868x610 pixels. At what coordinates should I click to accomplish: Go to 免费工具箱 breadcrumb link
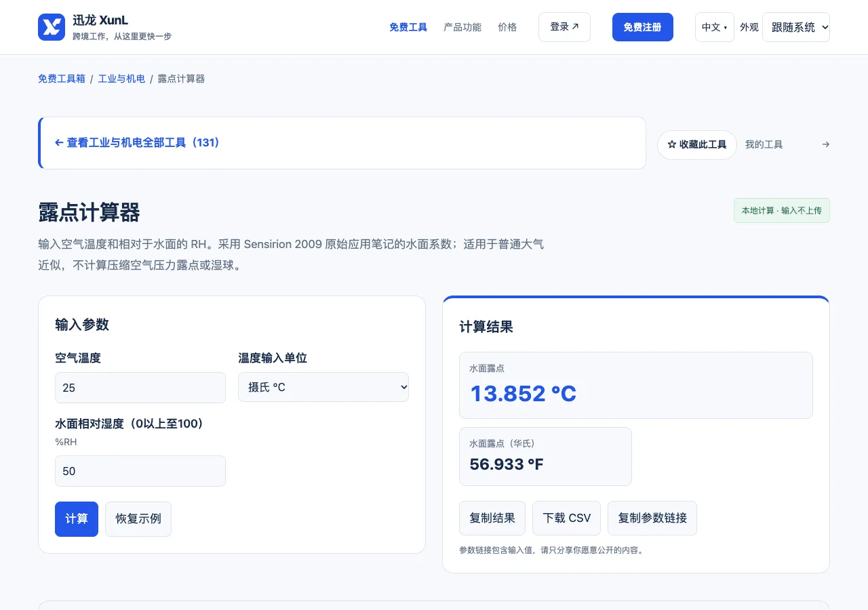(x=62, y=79)
